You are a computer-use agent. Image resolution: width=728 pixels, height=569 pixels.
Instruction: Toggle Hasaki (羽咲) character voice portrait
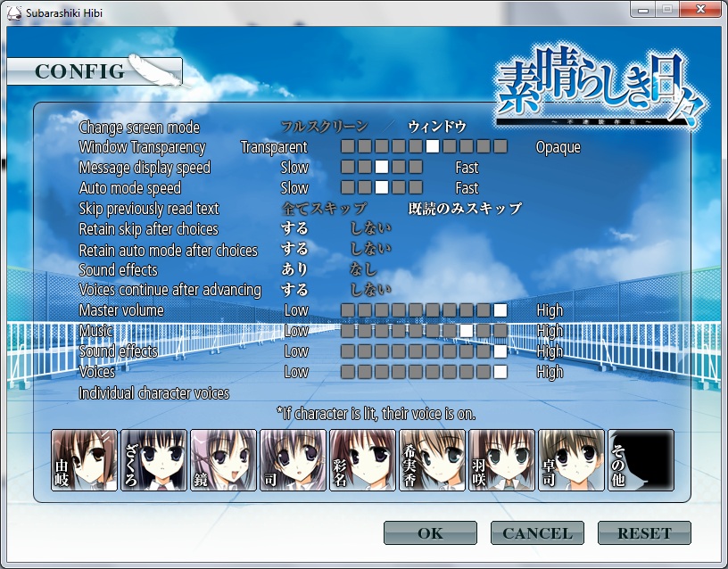pyautogui.click(x=502, y=460)
